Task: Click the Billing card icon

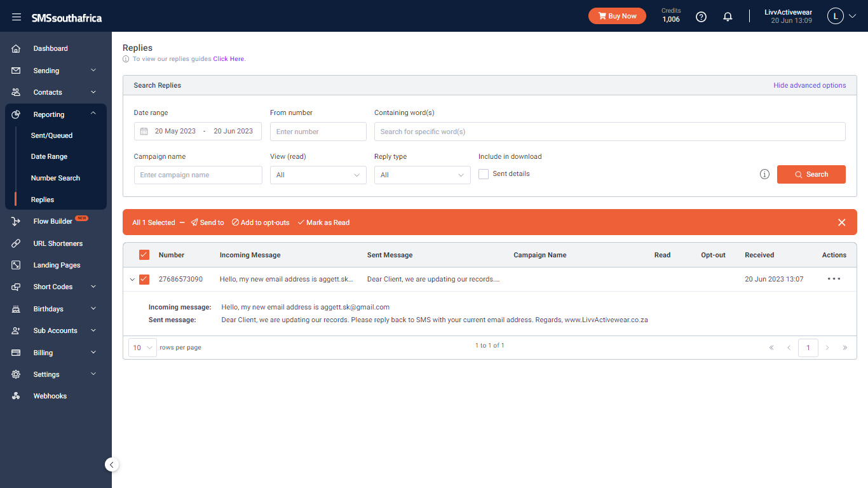Action: (16, 353)
